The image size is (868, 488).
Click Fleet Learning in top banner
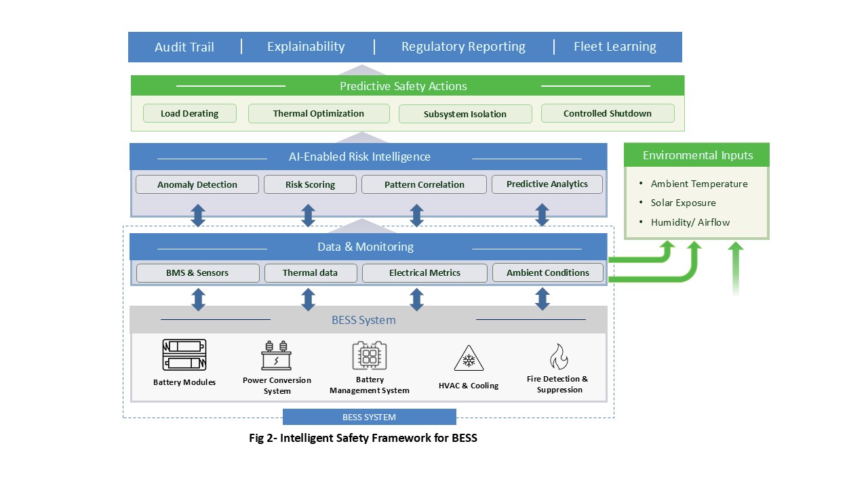[x=615, y=46]
